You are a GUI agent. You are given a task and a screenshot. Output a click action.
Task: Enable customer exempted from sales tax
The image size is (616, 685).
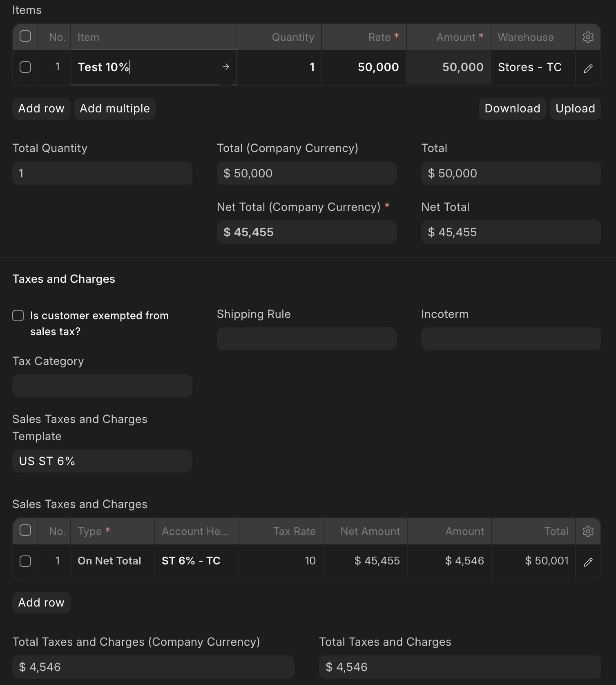tap(18, 316)
